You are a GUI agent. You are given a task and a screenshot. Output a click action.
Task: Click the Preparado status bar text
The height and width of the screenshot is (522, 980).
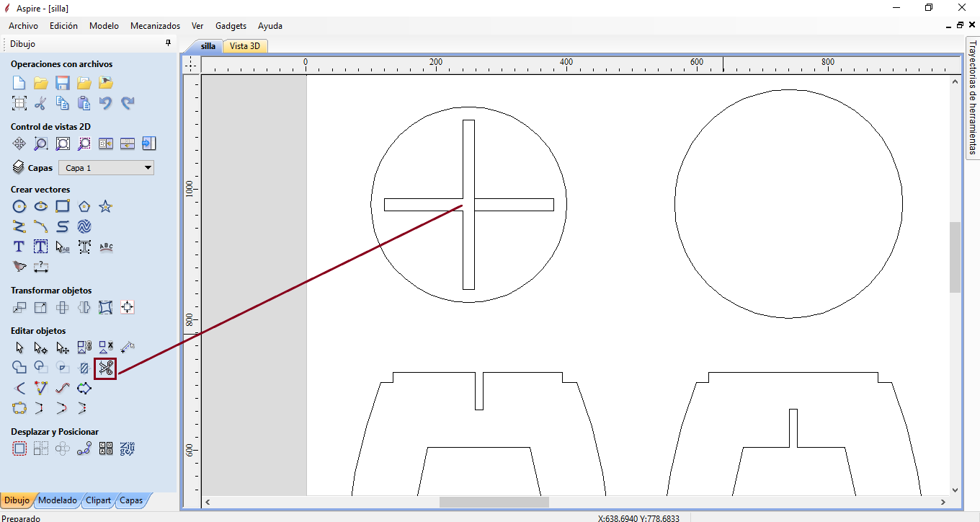(21, 518)
